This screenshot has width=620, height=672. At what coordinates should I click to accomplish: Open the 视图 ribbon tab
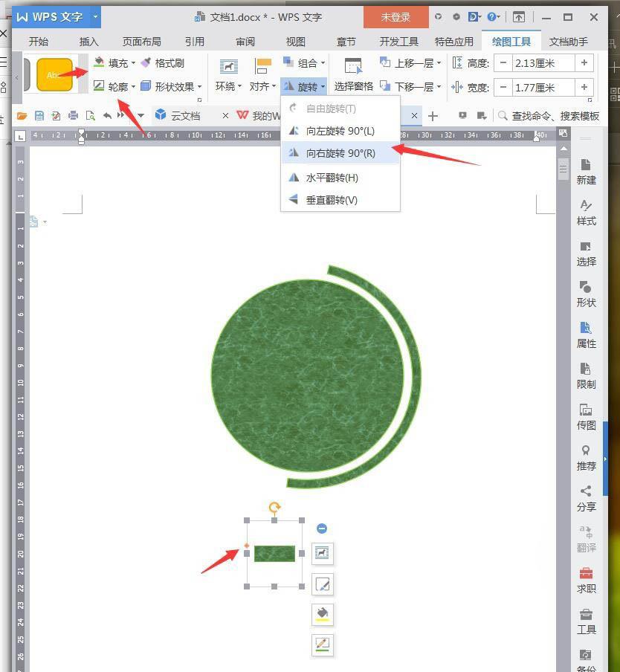point(296,42)
